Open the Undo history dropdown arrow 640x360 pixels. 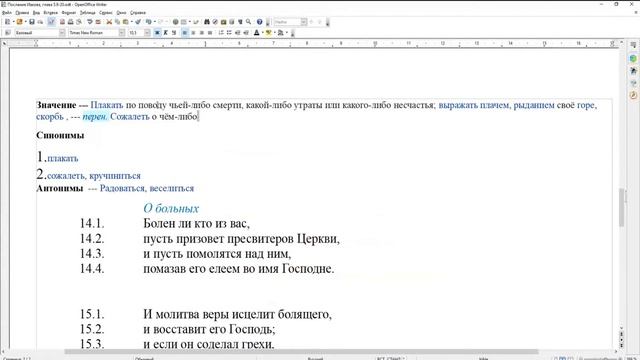coord(155,22)
